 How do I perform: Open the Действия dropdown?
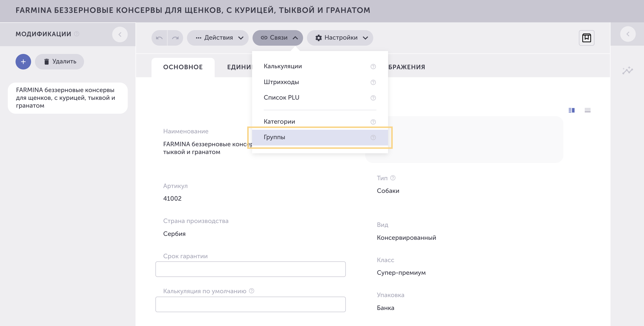218,38
